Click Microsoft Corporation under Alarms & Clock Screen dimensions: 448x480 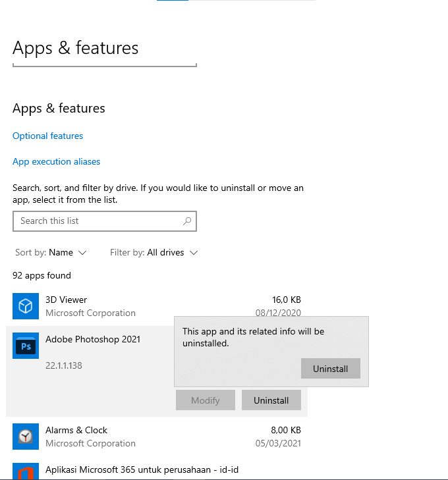tap(90, 443)
